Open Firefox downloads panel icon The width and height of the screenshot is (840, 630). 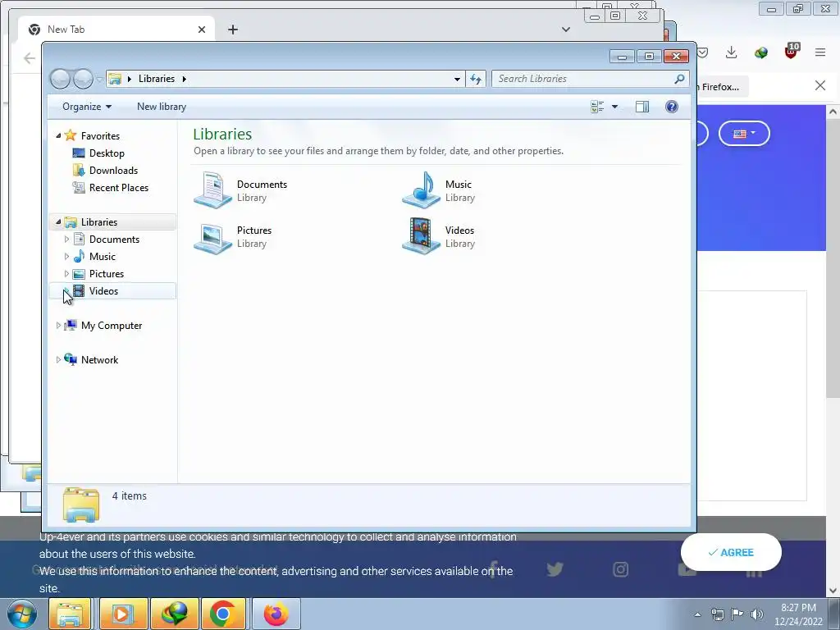click(731, 52)
